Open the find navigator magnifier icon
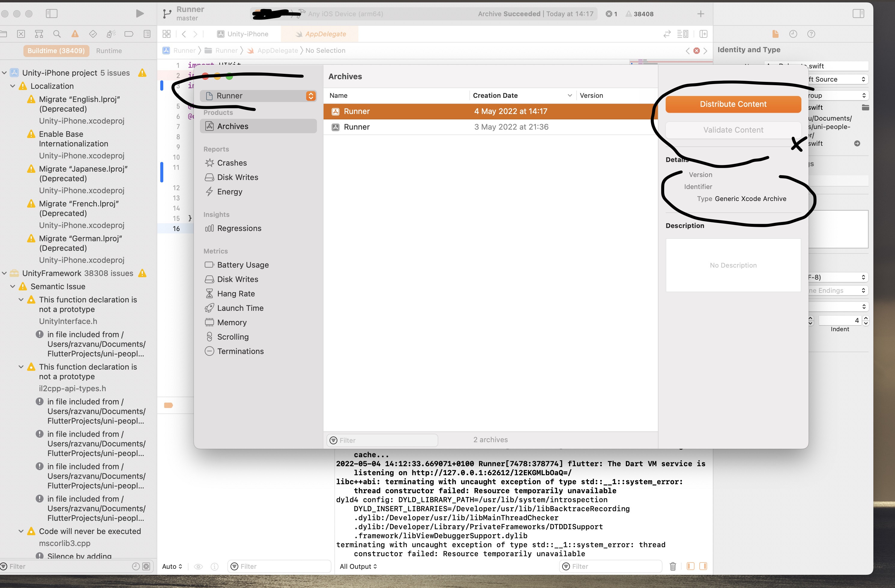The image size is (895, 588). pos(57,34)
